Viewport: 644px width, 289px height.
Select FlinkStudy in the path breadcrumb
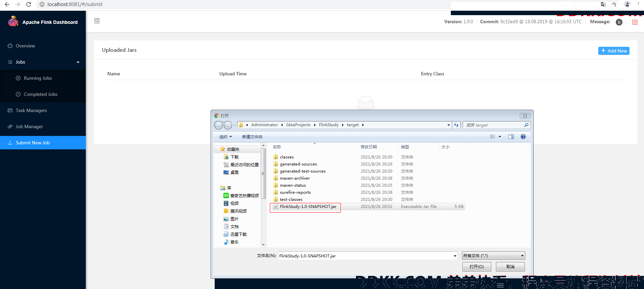329,125
